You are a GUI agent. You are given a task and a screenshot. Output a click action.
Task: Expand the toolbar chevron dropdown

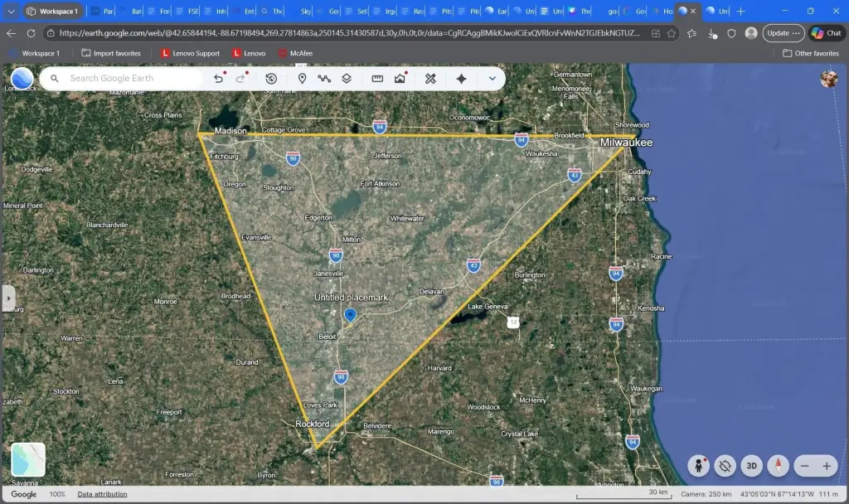[492, 79]
